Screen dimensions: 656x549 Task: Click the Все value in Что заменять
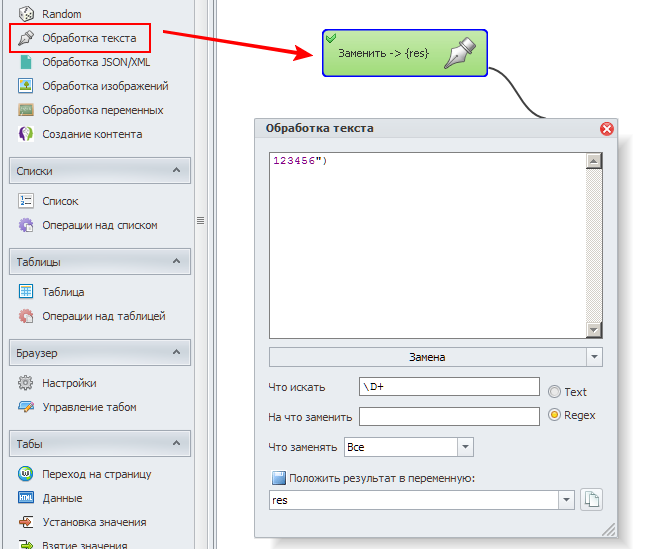tap(356, 447)
